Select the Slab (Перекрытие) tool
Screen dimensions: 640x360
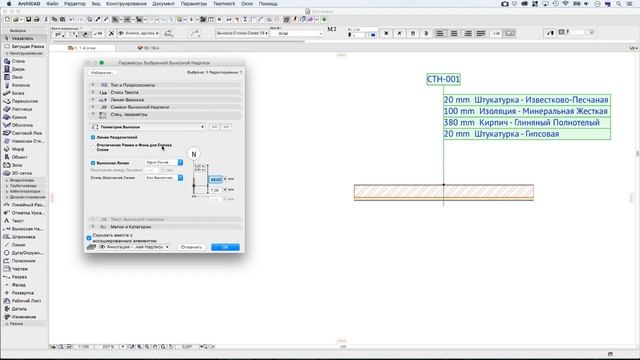(x=24, y=101)
